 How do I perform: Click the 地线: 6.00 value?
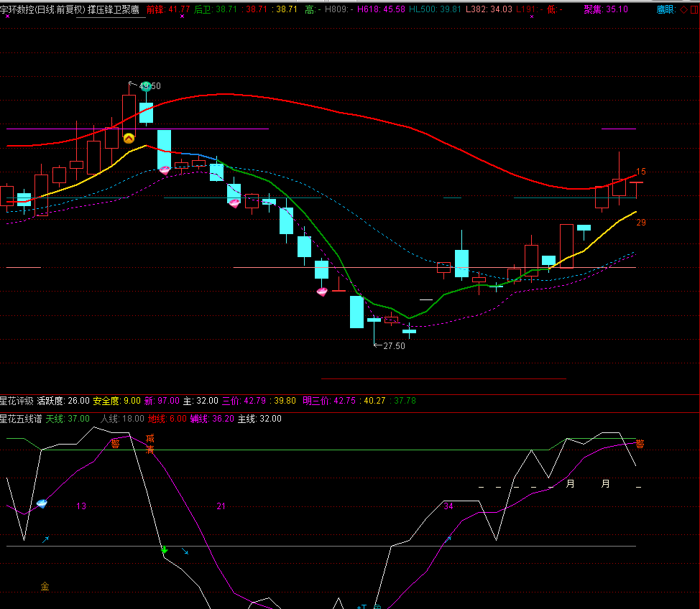(x=167, y=419)
